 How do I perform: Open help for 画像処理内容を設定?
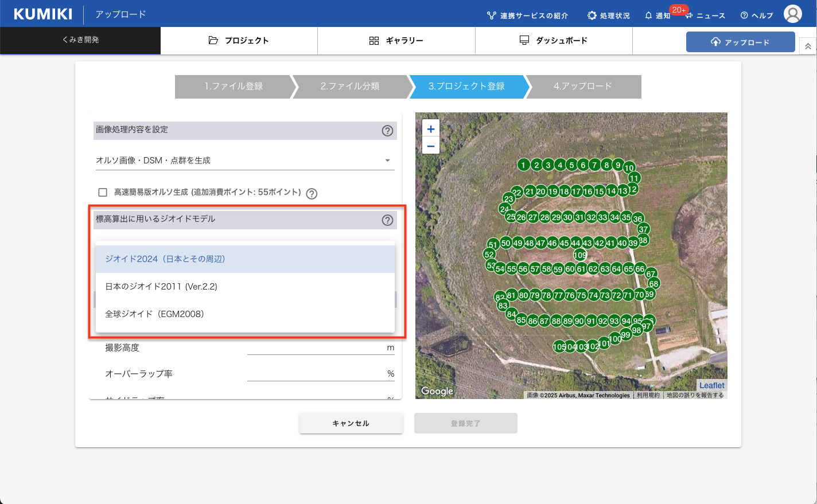pos(387,131)
